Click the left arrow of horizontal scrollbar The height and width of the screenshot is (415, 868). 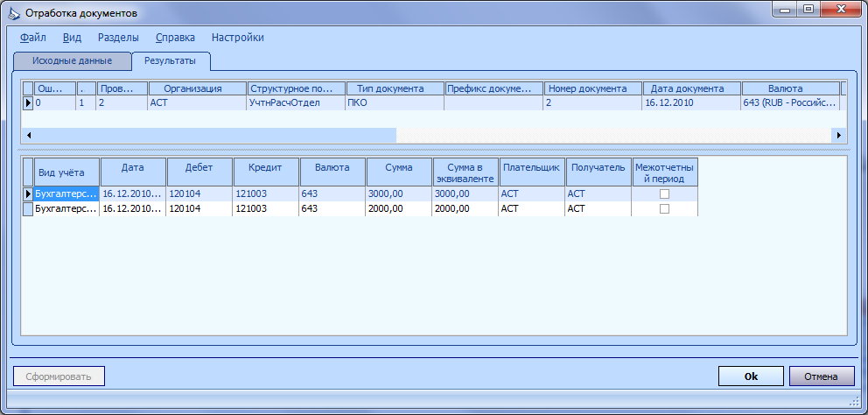click(28, 135)
